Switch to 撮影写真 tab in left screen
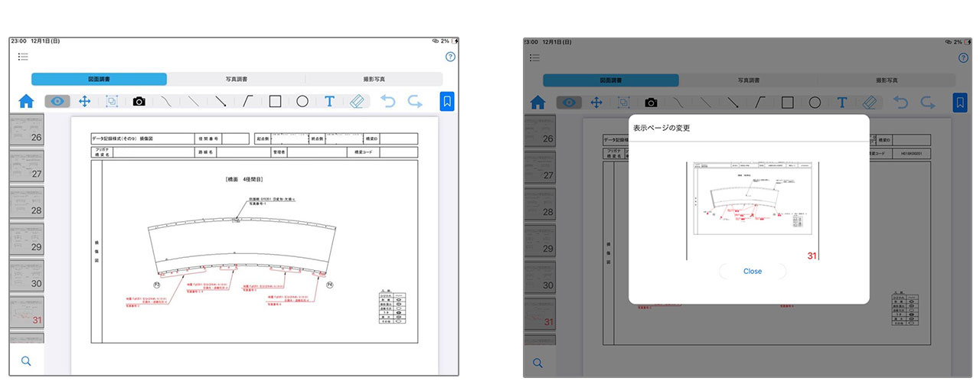Viewport: 980px width, 391px height. point(374,79)
